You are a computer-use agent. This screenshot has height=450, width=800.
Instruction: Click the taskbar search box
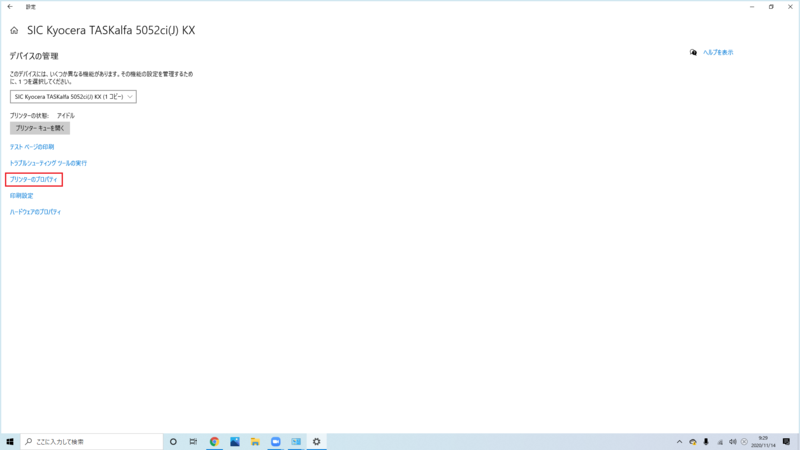click(92, 441)
